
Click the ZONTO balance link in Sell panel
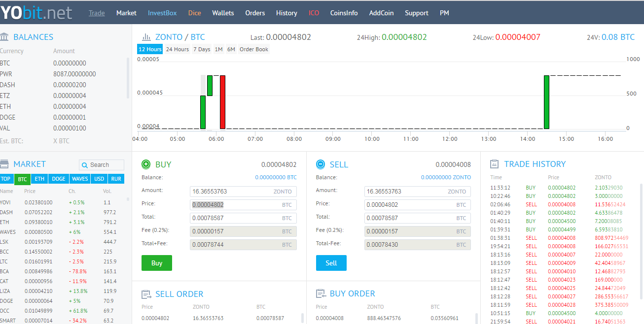(x=446, y=177)
